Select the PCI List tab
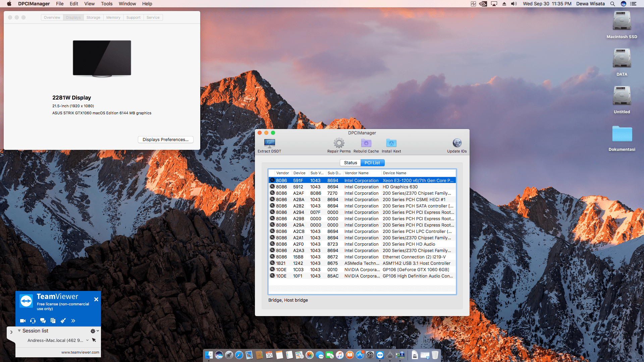This screenshot has height=362, width=644. tap(372, 163)
